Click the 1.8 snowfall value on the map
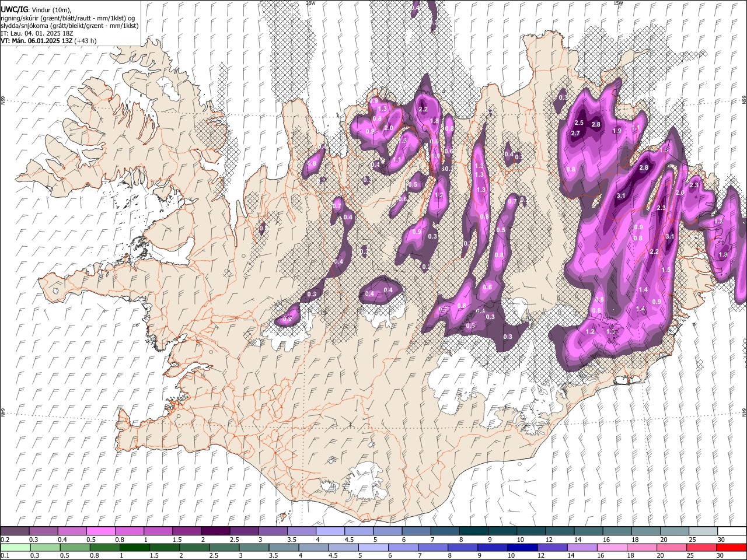The width and height of the screenshot is (747, 560). (434, 121)
